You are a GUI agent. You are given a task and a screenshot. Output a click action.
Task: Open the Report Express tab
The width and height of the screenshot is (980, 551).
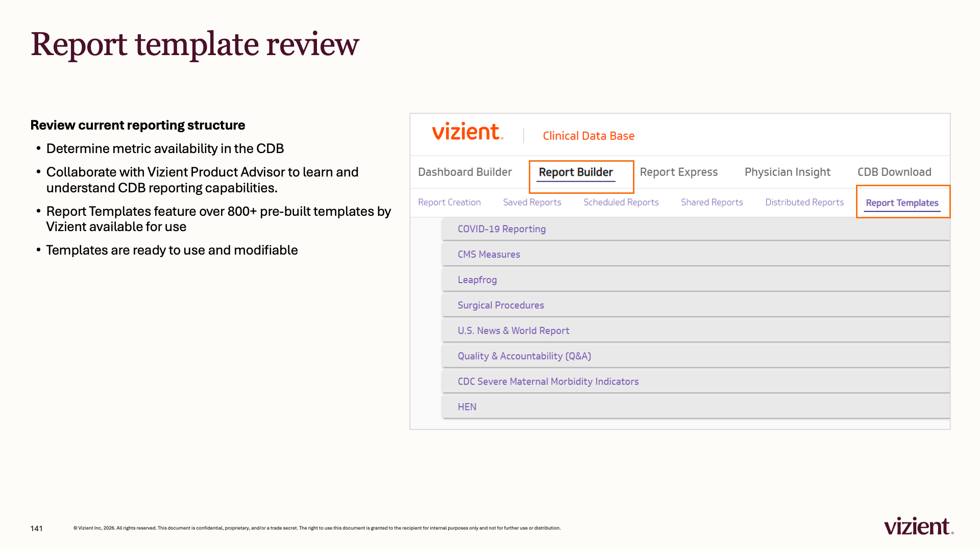click(x=679, y=172)
